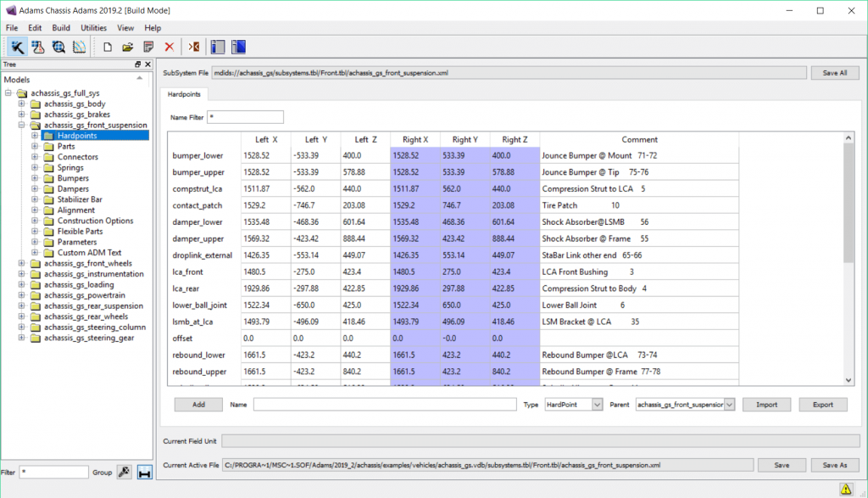
Task: Click the SubSystem File path field
Action: pyautogui.click(x=509, y=73)
